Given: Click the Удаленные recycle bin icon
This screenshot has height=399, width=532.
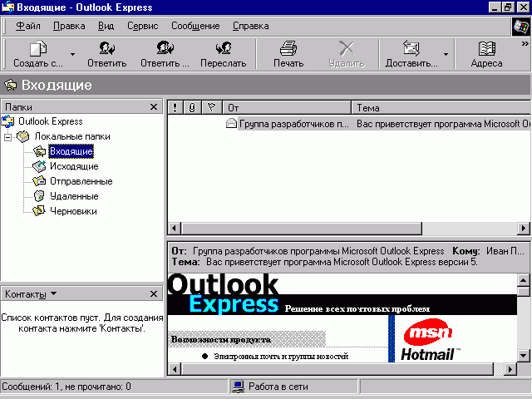Looking at the screenshot, I should pos(39,196).
